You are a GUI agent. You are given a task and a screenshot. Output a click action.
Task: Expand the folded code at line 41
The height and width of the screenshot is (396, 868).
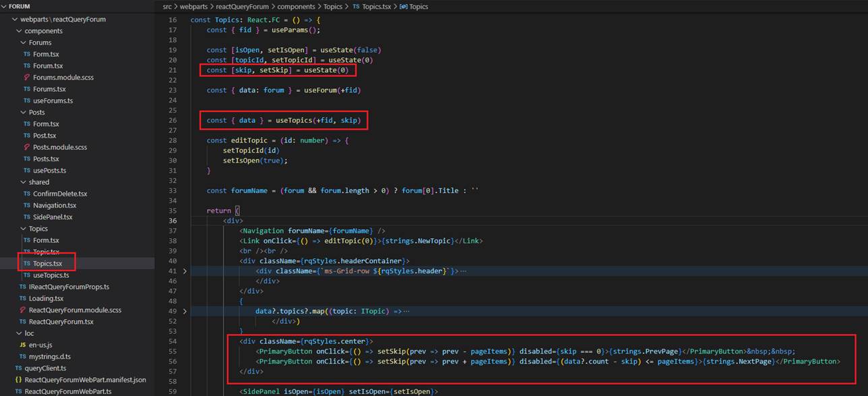click(185, 271)
